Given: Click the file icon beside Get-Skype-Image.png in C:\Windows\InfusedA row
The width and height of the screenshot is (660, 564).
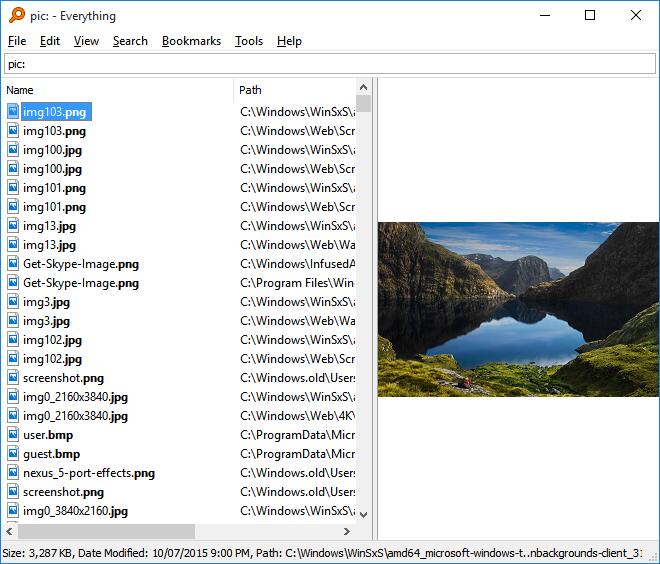Looking at the screenshot, I should (x=13, y=264).
